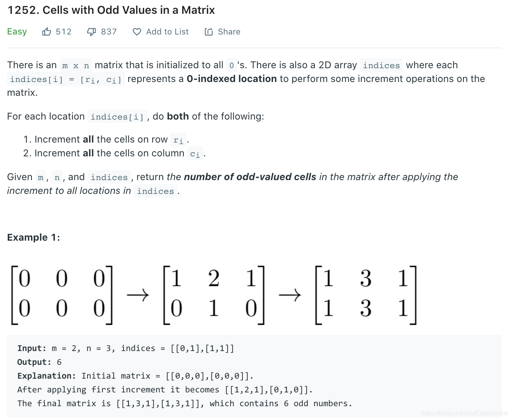
Task: Click the Easy difficulty label
Action: click(17, 31)
